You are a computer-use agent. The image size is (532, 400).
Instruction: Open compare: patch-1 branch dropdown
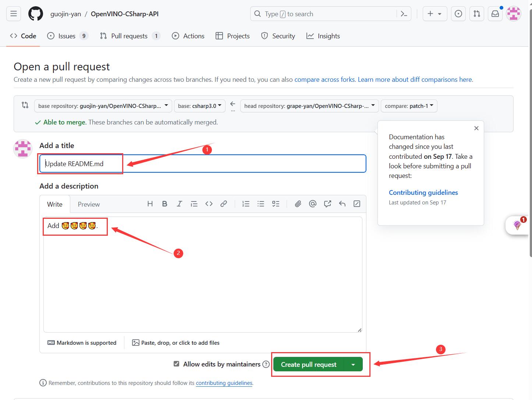(x=409, y=106)
